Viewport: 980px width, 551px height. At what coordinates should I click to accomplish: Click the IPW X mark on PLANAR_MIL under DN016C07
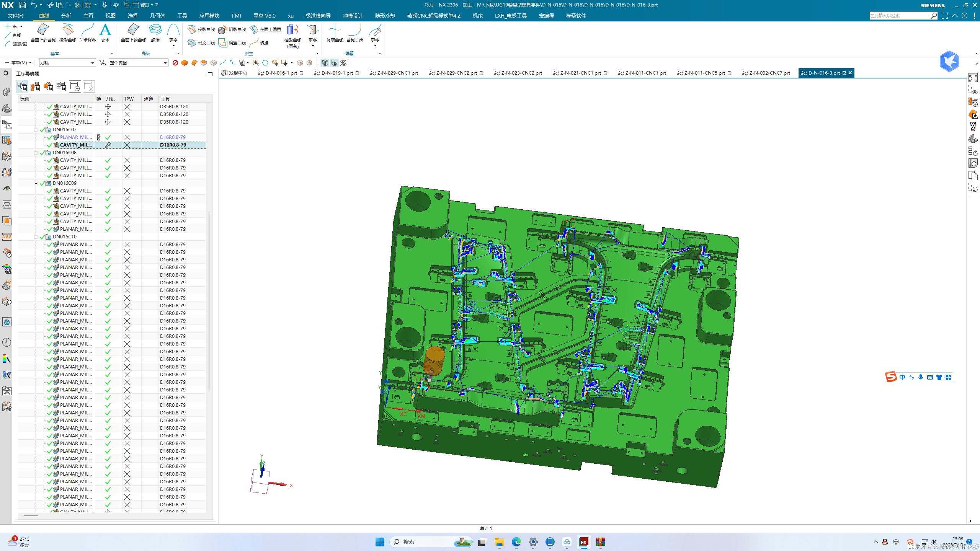(127, 137)
